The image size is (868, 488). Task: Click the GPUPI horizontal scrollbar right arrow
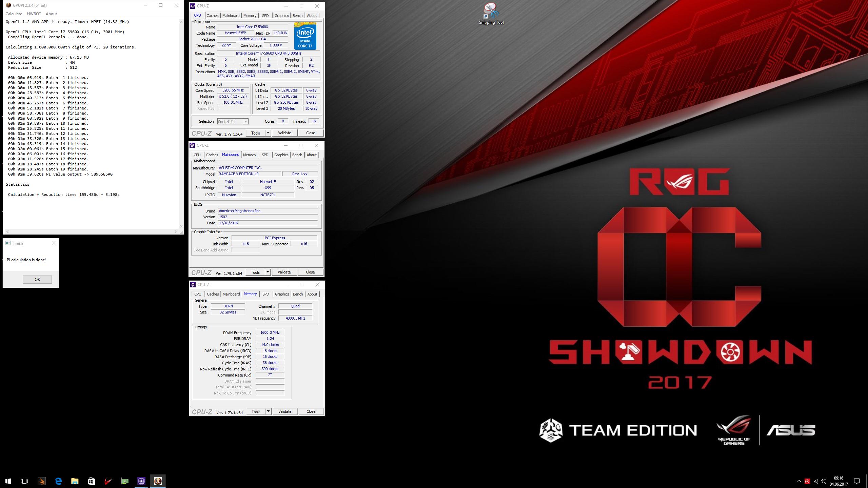[x=176, y=232]
